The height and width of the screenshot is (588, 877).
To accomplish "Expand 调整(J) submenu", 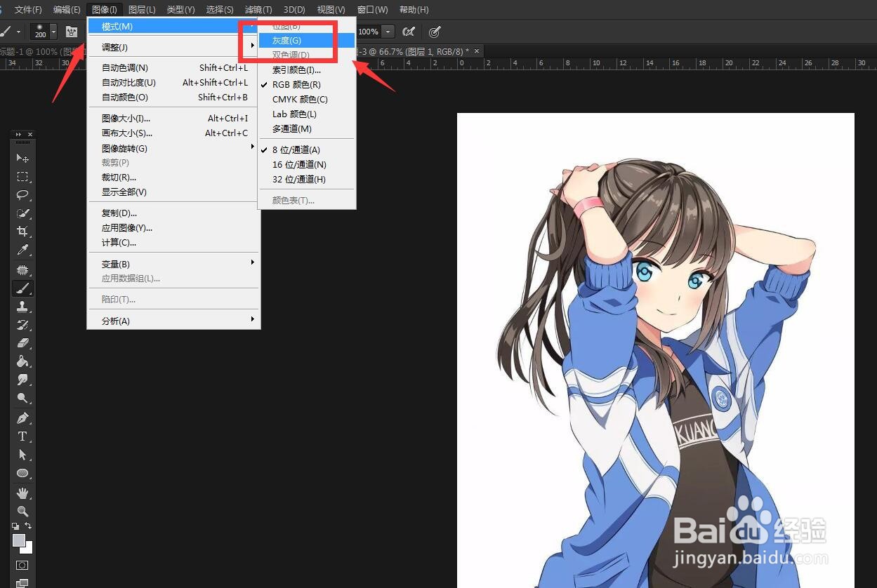I will click(x=173, y=48).
